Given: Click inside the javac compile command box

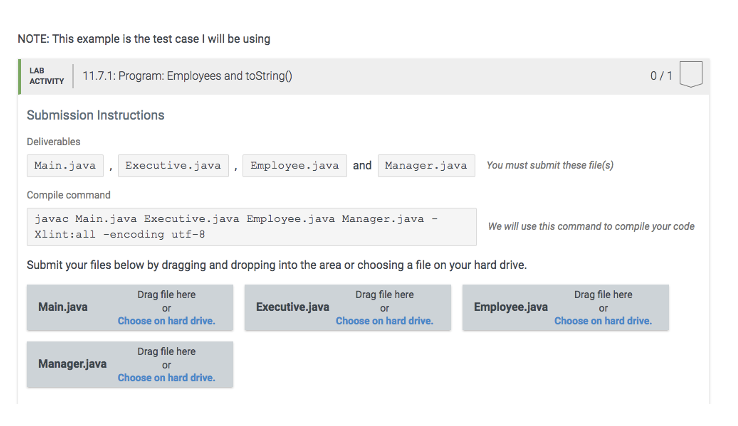Looking at the screenshot, I should point(250,227).
